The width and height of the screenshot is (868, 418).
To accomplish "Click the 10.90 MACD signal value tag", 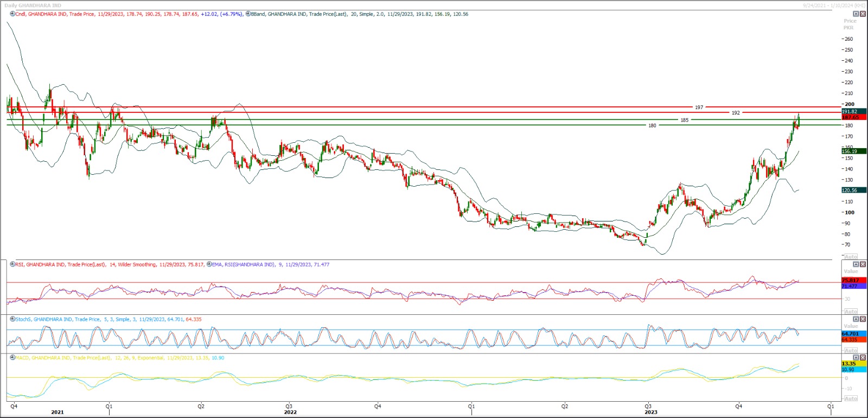I will (853, 369).
